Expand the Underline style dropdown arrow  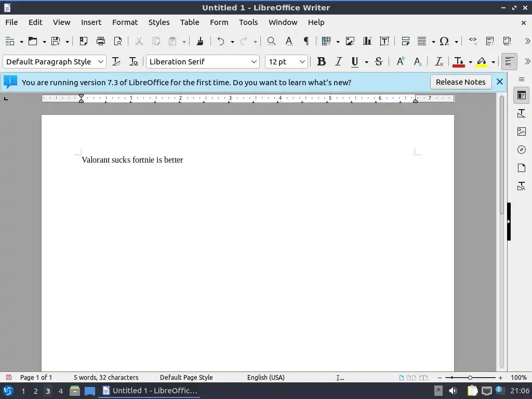[366, 62]
